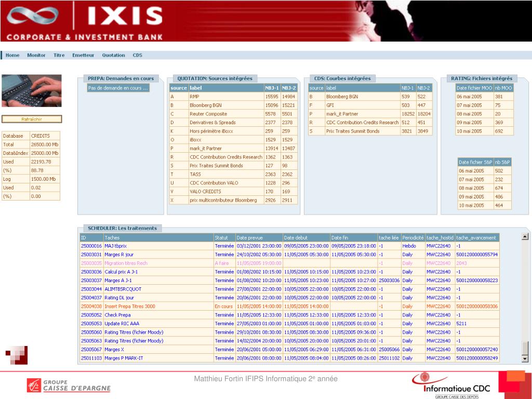Image resolution: width=532 pixels, height=399 pixels.
Task: Click Total 26500.00 Mb value
Action: coord(45,144)
